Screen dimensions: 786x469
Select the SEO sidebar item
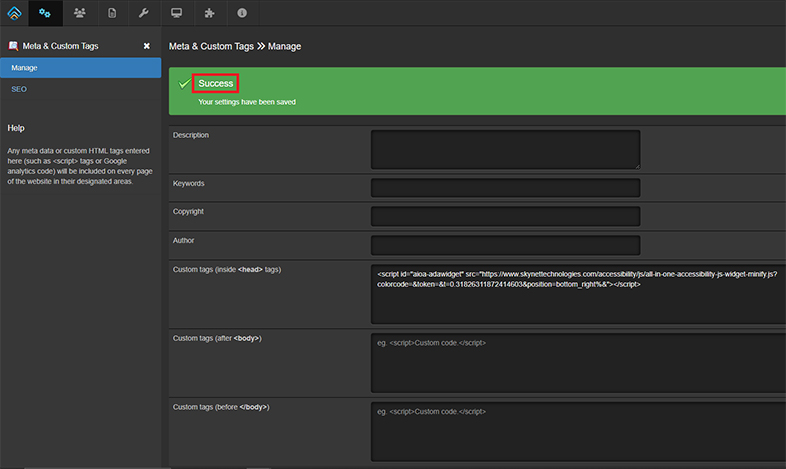tap(19, 89)
